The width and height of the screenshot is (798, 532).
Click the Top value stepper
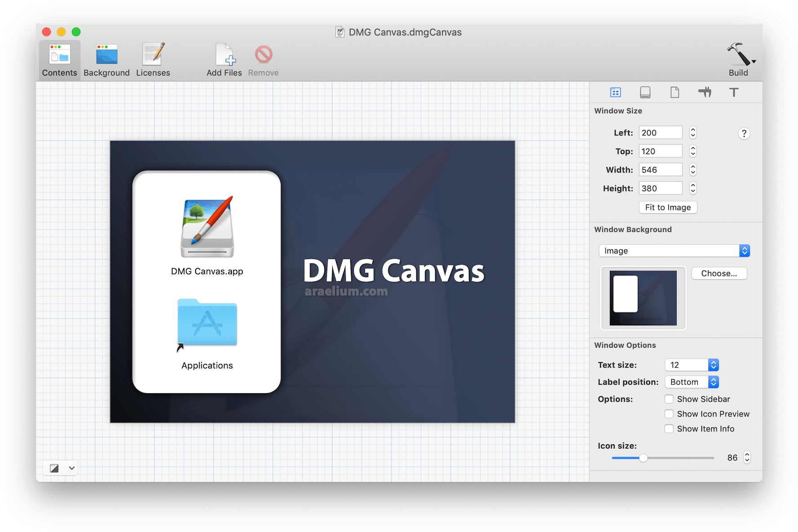pos(693,151)
